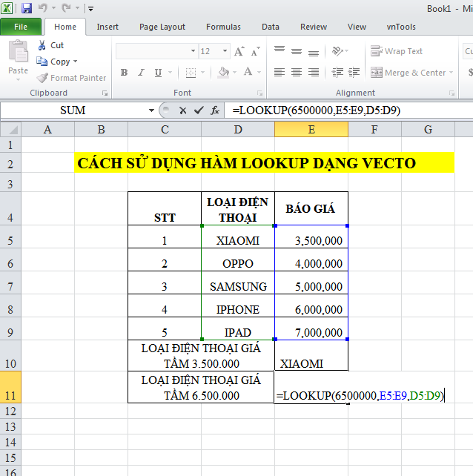Expand the Name Box dropdown arrow
The height and width of the screenshot is (476, 473).
tap(151, 110)
